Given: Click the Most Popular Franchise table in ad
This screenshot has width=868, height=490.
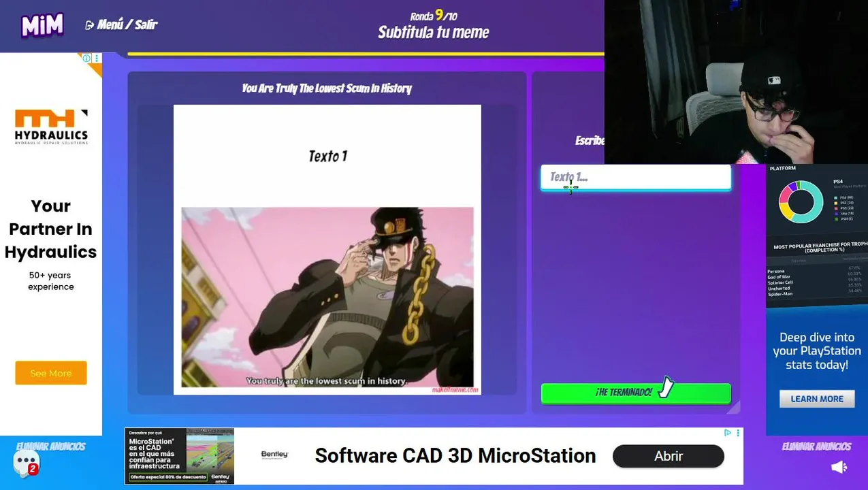Looking at the screenshot, I should [x=817, y=271].
